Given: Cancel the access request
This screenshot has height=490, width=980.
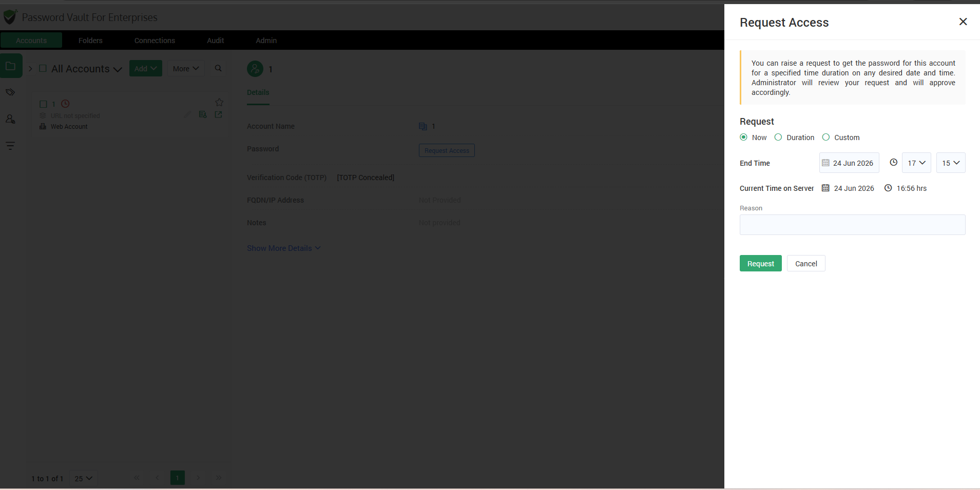Looking at the screenshot, I should 806,263.
